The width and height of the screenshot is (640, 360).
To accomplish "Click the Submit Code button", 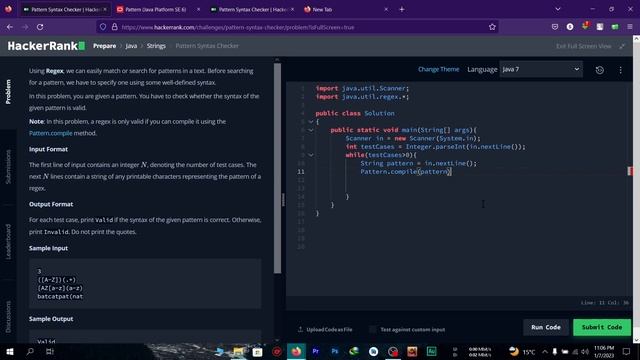I will coord(602,327).
